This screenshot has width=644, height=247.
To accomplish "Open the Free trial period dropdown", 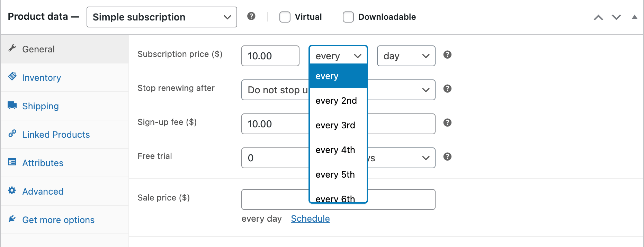I will 401,158.
